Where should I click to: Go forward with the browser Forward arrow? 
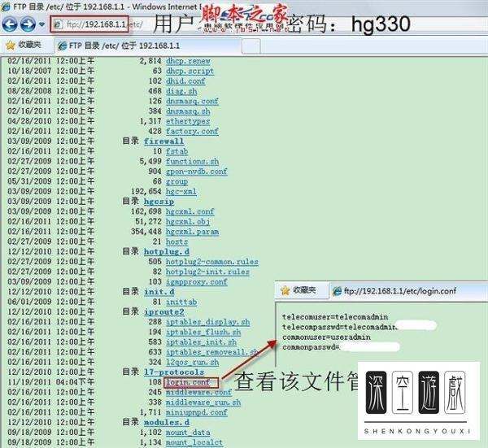(x=28, y=24)
